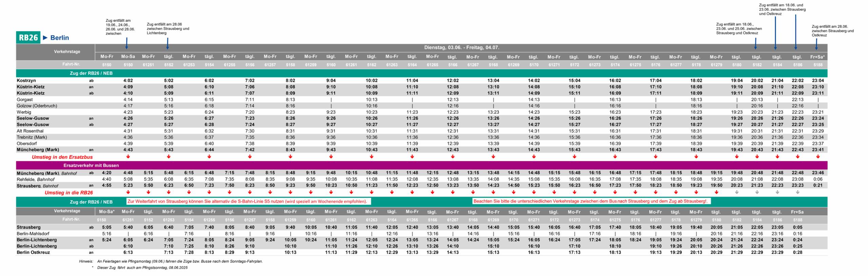Click the 4:31 time in Alt Rosenthal row
The image size is (868, 276).
coord(128,131)
